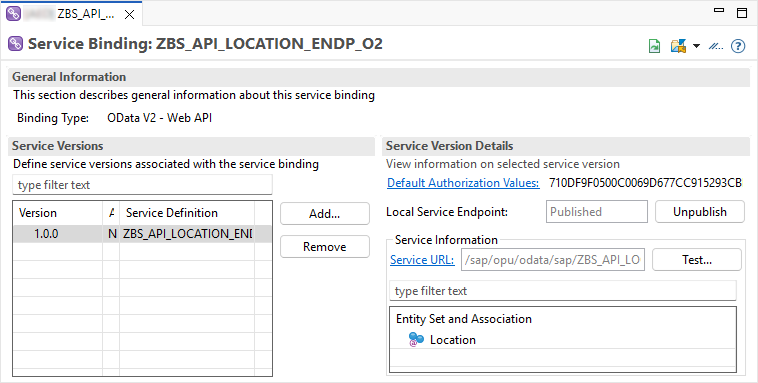This screenshot has width=758, height=383.
Task: Open the Service URL link
Action: click(422, 260)
